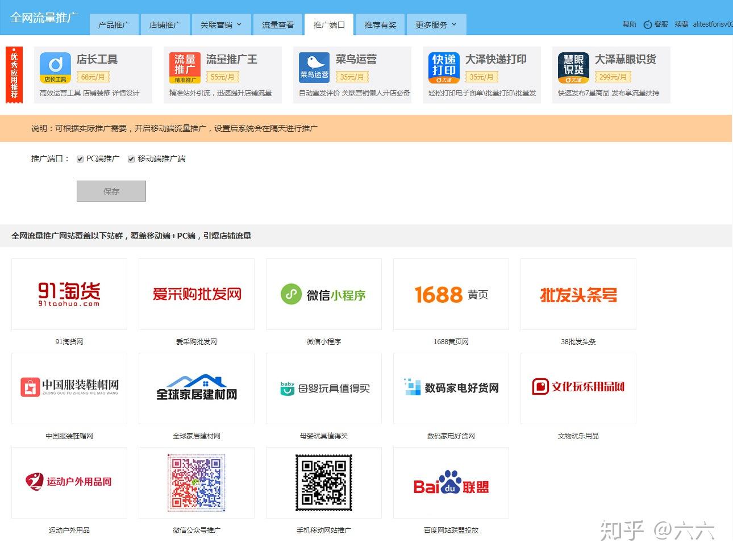Open the 母婴玩具值得买 logo tile
This screenshot has width=733, height=560.
click(x=324, y=388)
